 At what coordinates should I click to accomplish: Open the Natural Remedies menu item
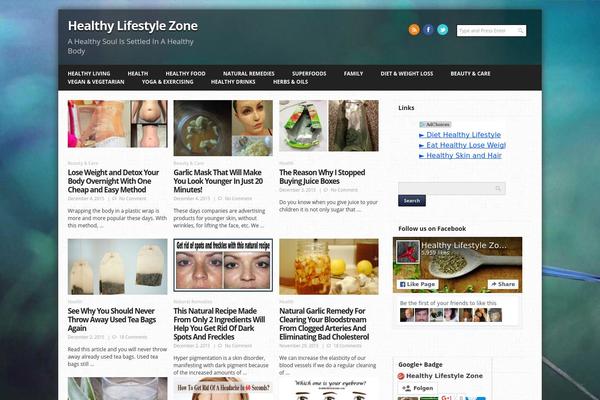tap(249, 73)
